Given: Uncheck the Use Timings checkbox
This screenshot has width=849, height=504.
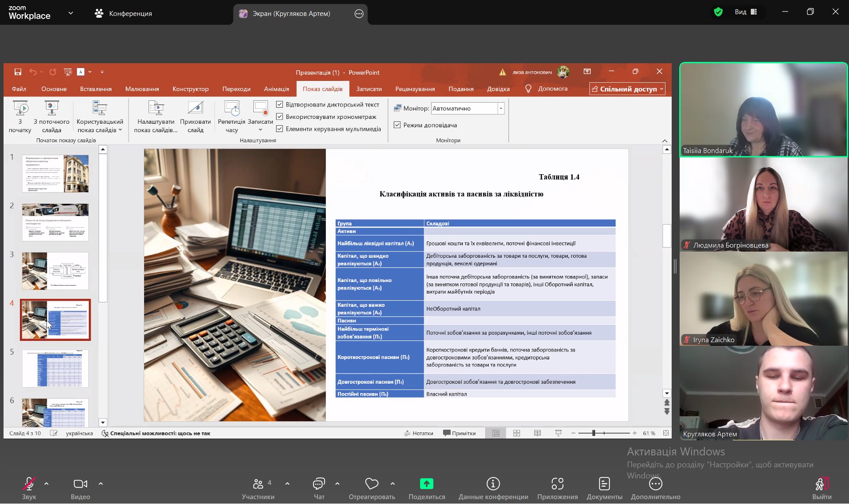Looking at the screenshot, I should pyautogui.click(x=279, y=117).
